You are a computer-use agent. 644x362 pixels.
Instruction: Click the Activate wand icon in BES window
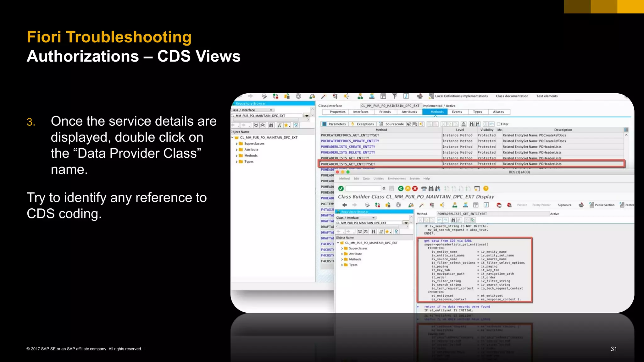[x=421, y=205]
